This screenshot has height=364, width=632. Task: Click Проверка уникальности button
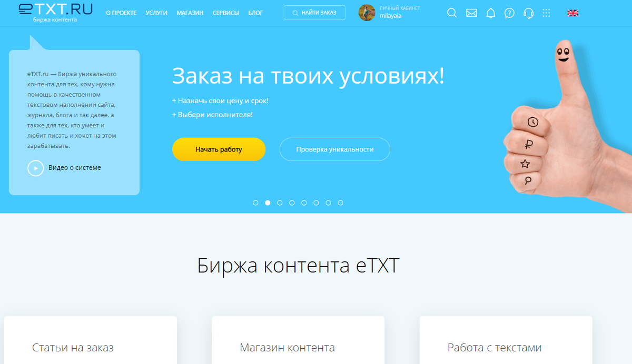pos(334,149)
